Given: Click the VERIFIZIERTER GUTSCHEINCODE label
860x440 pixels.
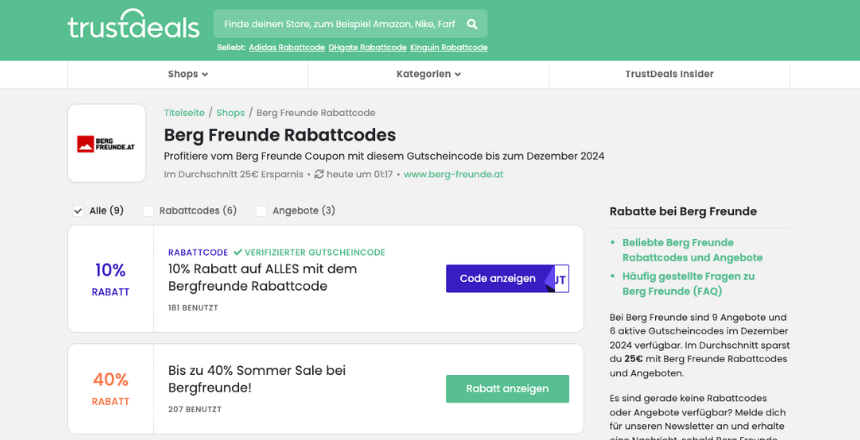Looking at the screenshot, I should pos(315,252).
